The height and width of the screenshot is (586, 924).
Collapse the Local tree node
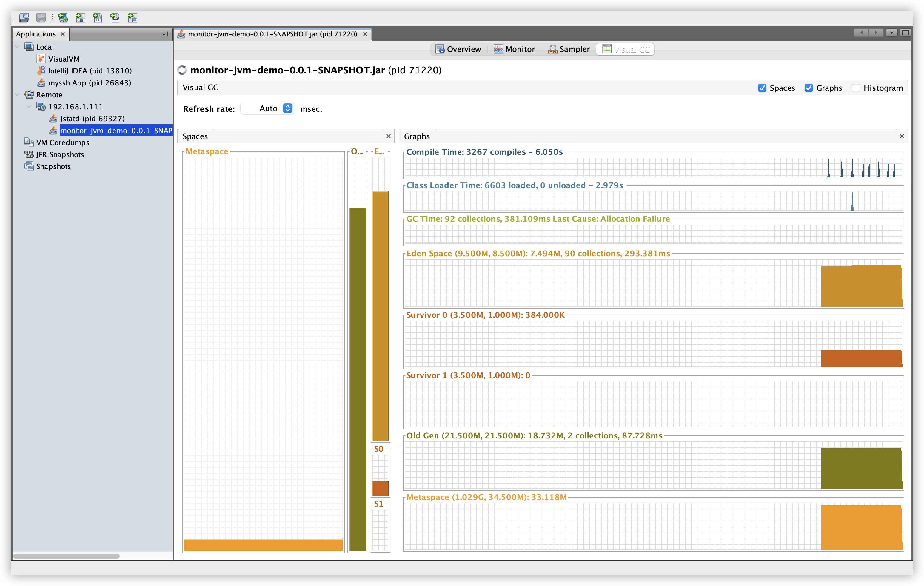tap(17, 47)
